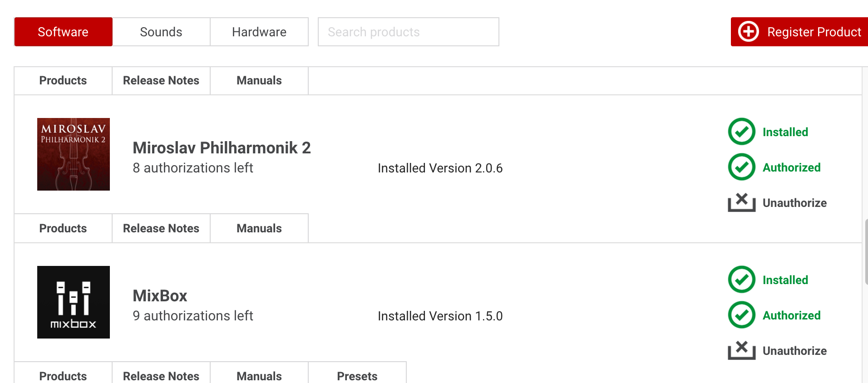Click Miroslav Philharmonik 2 Unauthorize tray icon

(742, 202)
